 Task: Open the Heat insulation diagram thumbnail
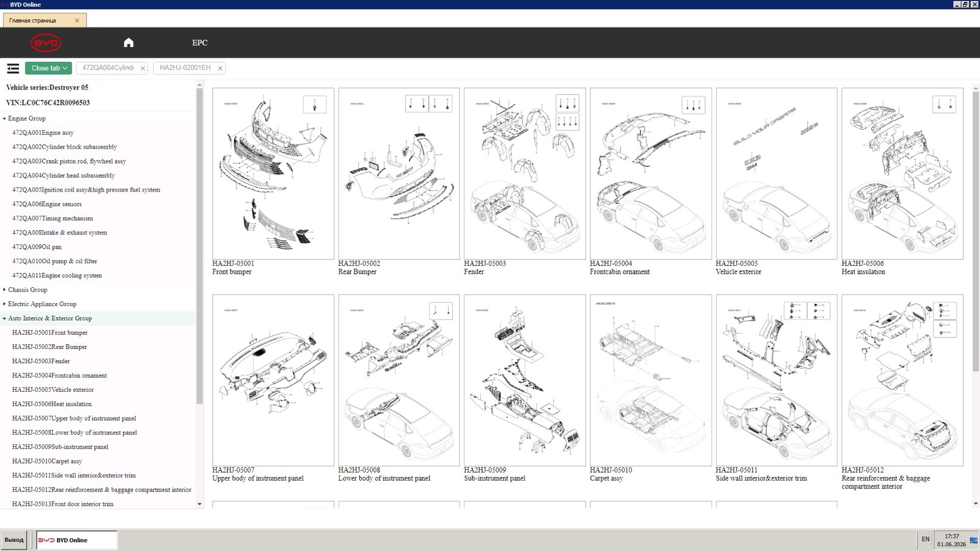pos(902,173)
